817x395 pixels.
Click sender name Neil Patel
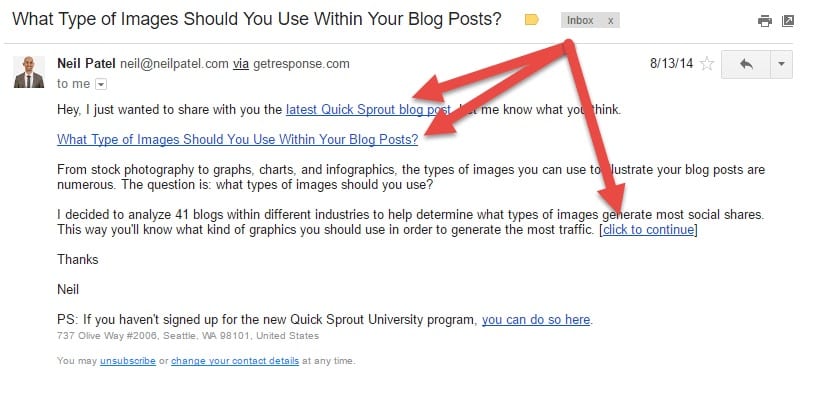[87, 64]
